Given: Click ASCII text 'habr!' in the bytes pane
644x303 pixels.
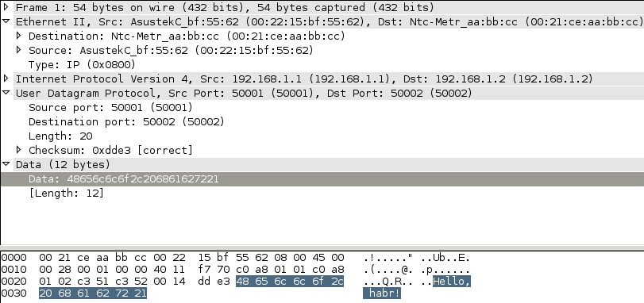Looking at the screenshot, I should tap(385, 293).
